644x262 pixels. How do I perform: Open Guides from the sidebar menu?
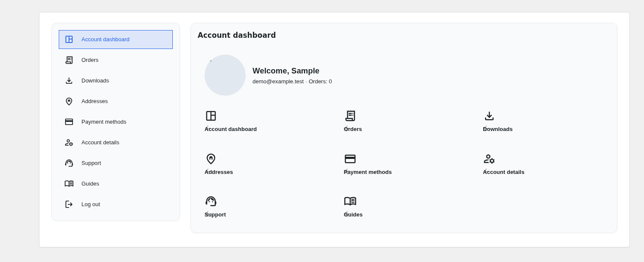tap(116, 184)
